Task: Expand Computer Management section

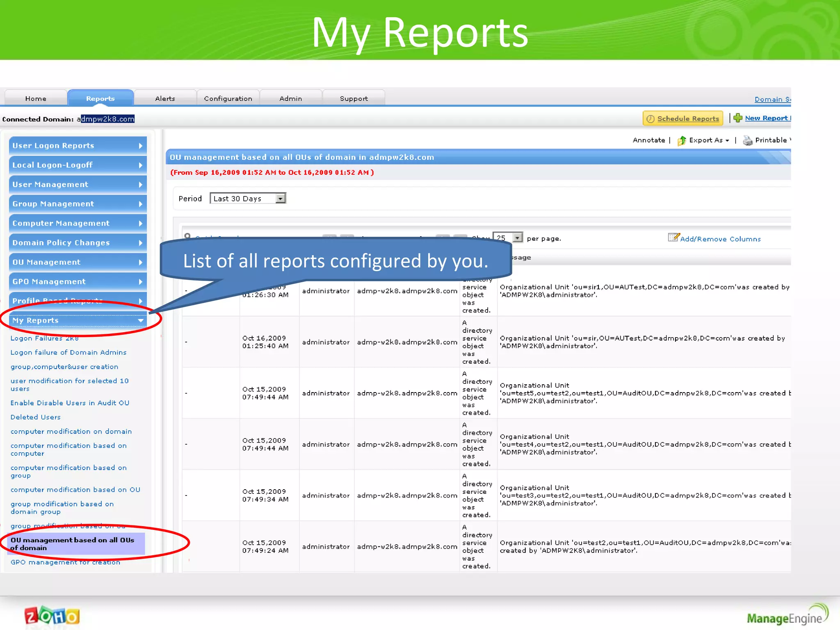Action: pyautogui.click(x=78, y=223)
